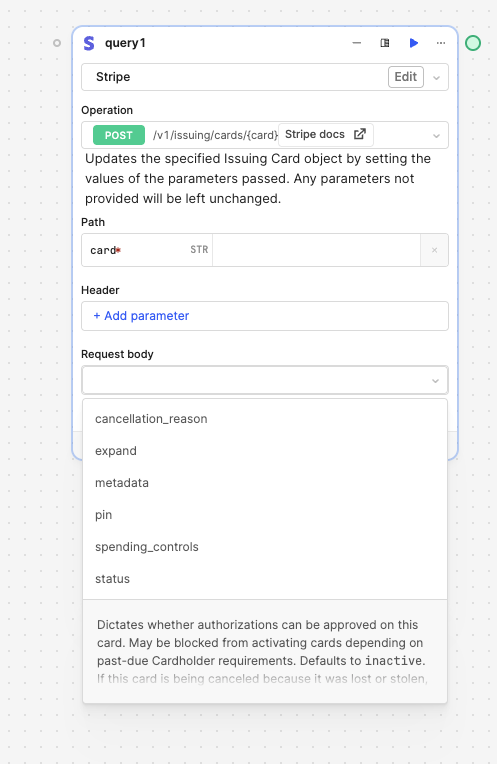Open the three-dots more options menu
The image size is (497, 764).
click(441, 43)
